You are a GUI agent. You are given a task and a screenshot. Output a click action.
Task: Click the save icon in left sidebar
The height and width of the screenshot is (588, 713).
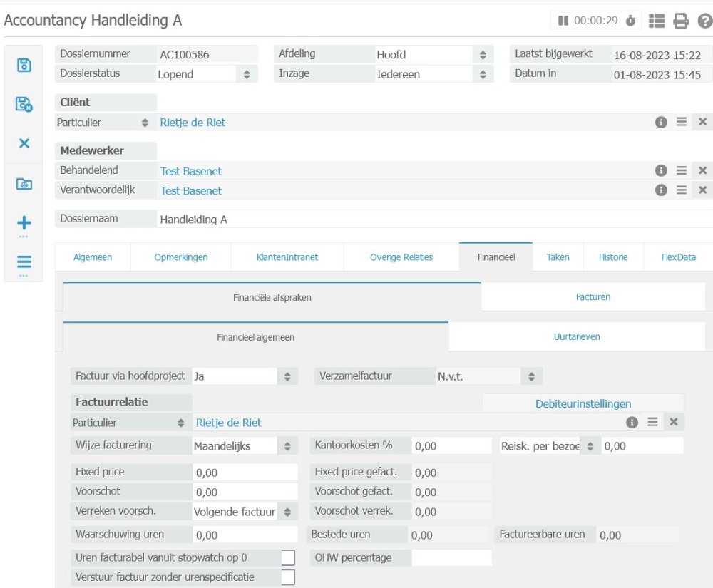pyautogui.click(x=24, y=66)
